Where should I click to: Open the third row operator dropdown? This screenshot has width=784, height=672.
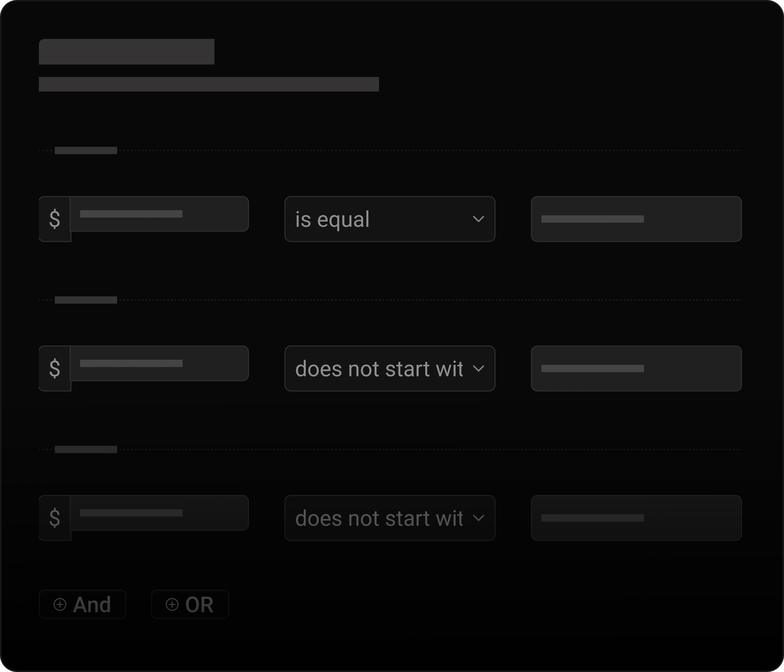pos(390,518)
